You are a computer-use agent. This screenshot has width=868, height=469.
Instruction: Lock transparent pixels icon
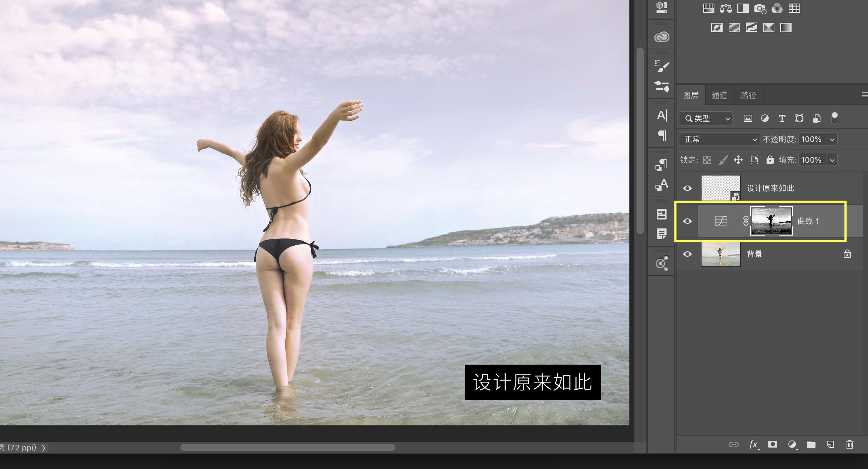pos(707,160)
